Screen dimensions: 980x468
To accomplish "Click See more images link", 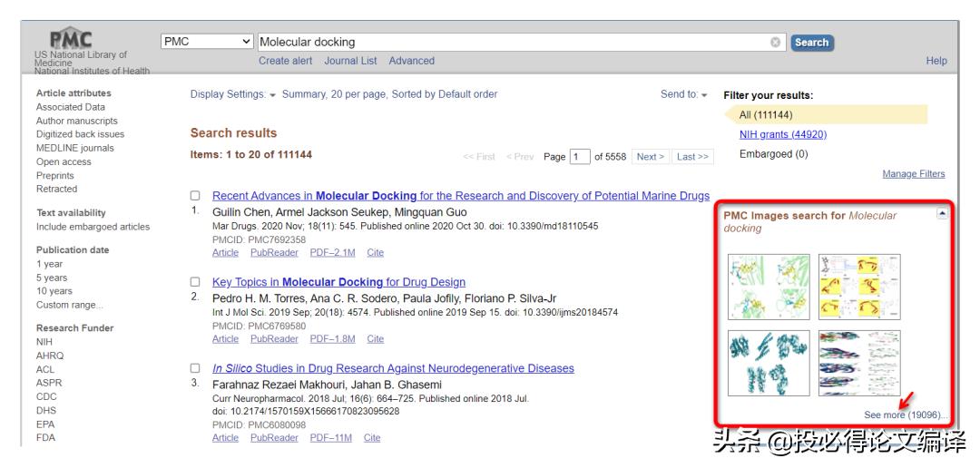I will (x=906, y=414).
